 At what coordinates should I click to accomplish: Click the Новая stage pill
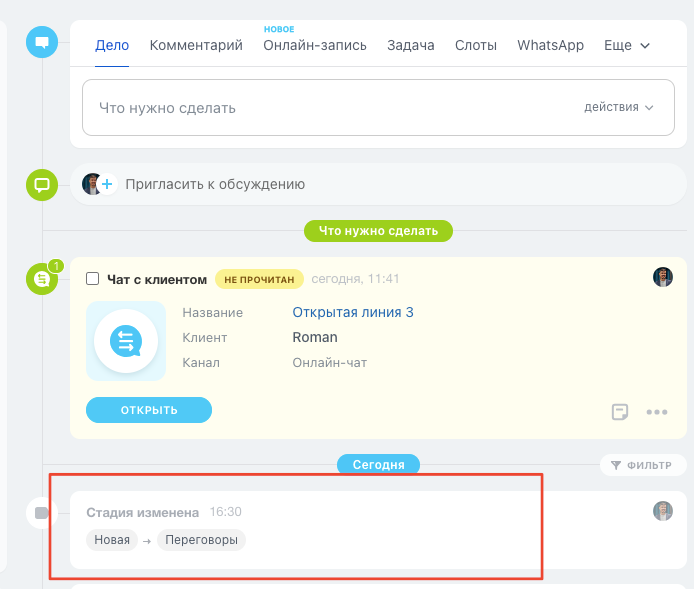point(112,540)
